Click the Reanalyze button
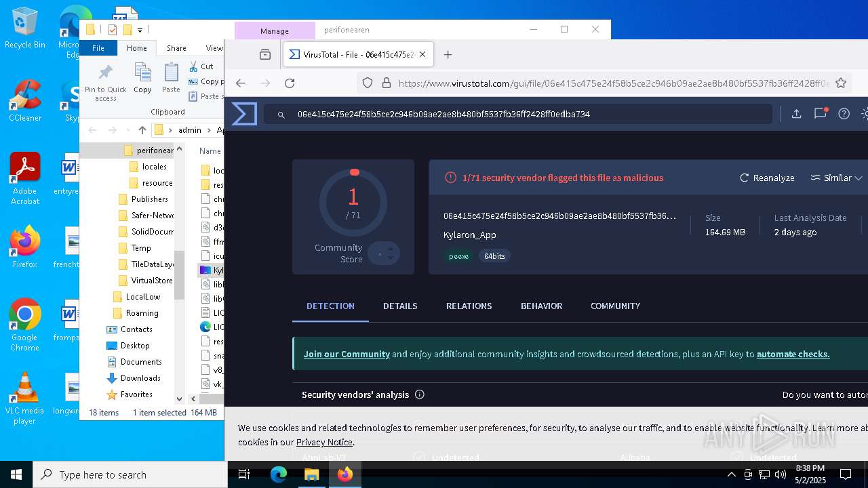 point(767,178)
